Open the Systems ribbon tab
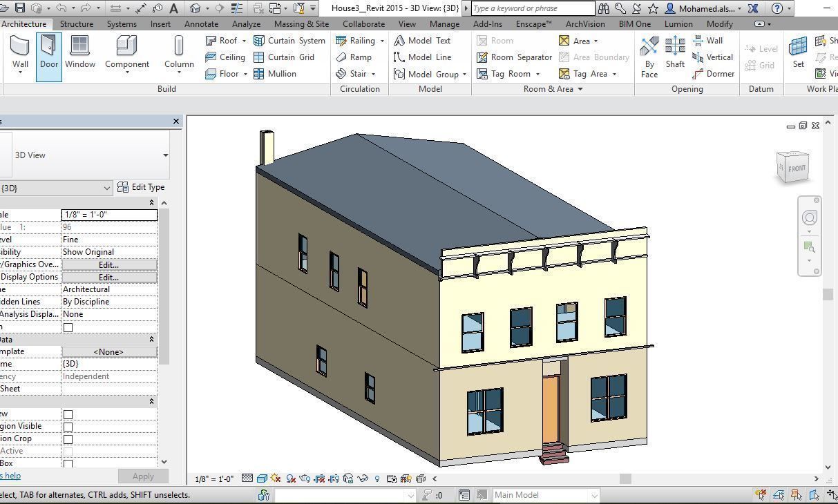Screen dimensions: 838x504 122,23
